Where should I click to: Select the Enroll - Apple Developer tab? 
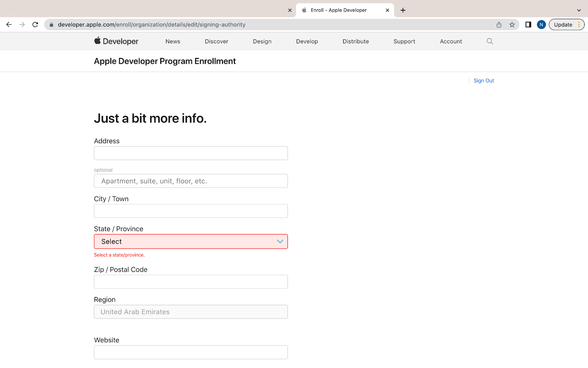[x=345, y=10]
